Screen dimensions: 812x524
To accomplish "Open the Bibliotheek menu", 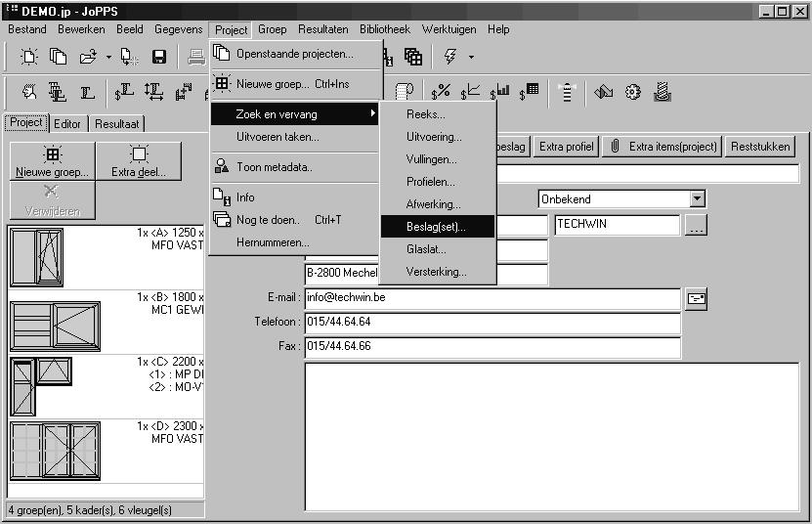I will coord(385,29).
